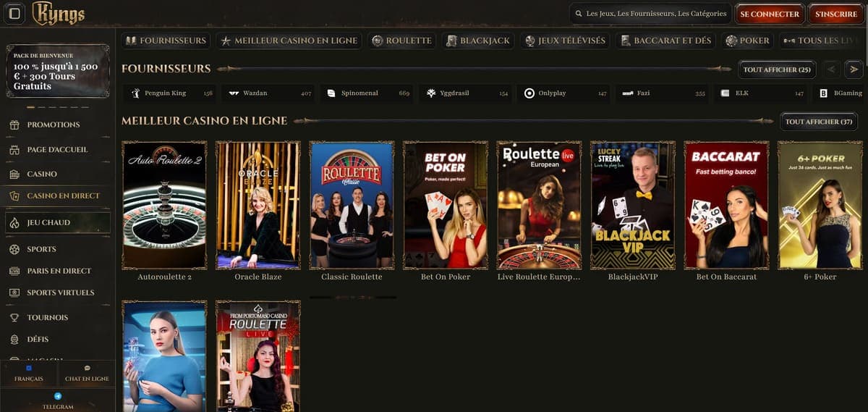Click the Sports virtuels monitor icon
This screenshot has height=412, width=868.
click(x=14, y=293)
